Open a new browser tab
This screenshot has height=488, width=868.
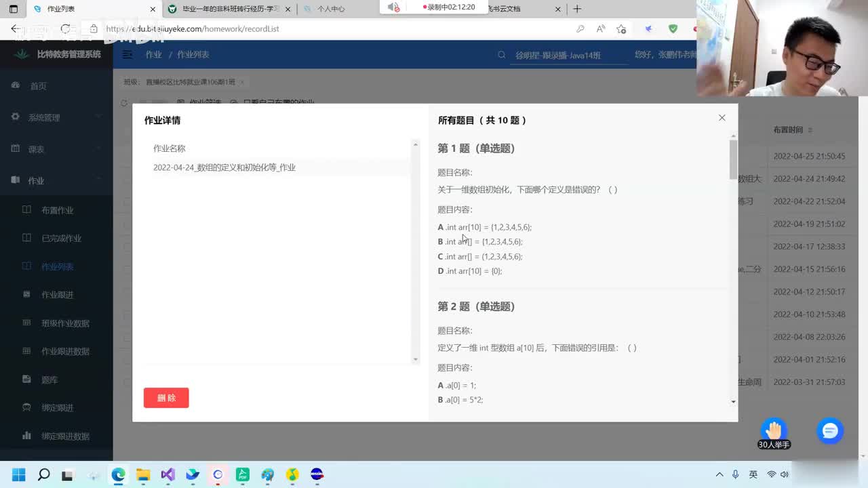pyautogui.click(x=577, y=9)
